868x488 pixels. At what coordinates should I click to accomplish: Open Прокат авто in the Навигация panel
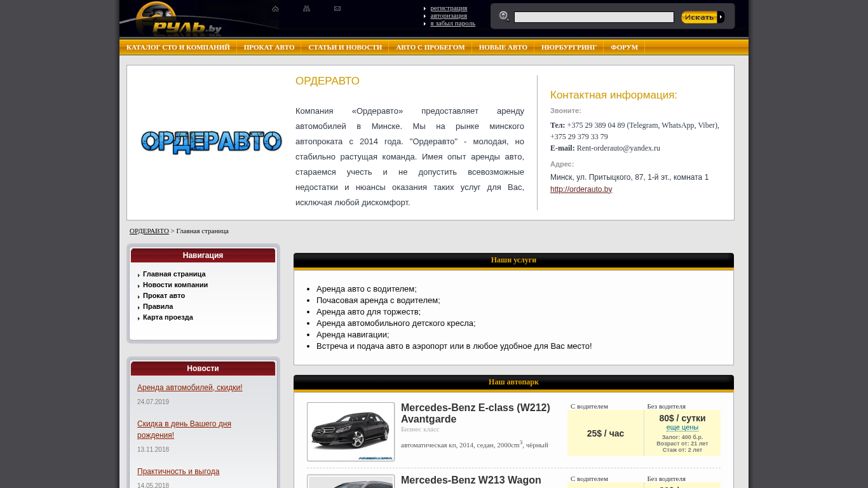164,295
